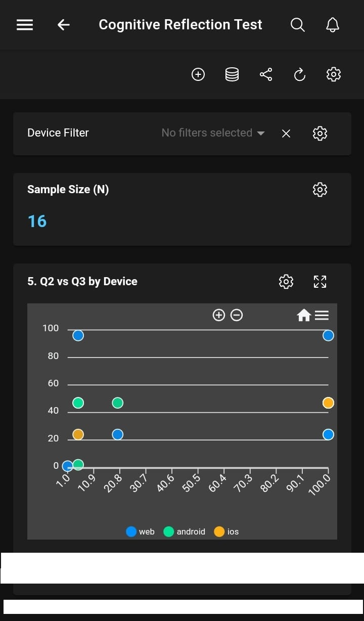Open notifications bell
The width and height of the screenshot is (364, 621).
332,25
